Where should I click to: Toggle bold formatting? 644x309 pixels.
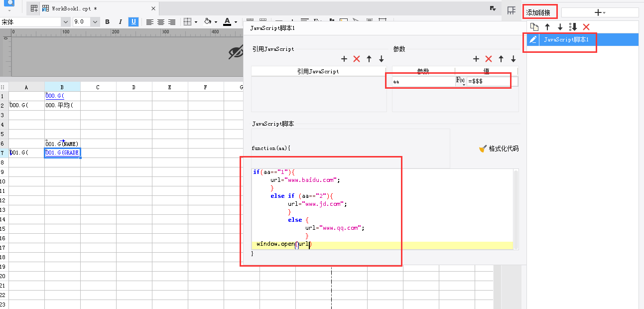pos(107,22)
